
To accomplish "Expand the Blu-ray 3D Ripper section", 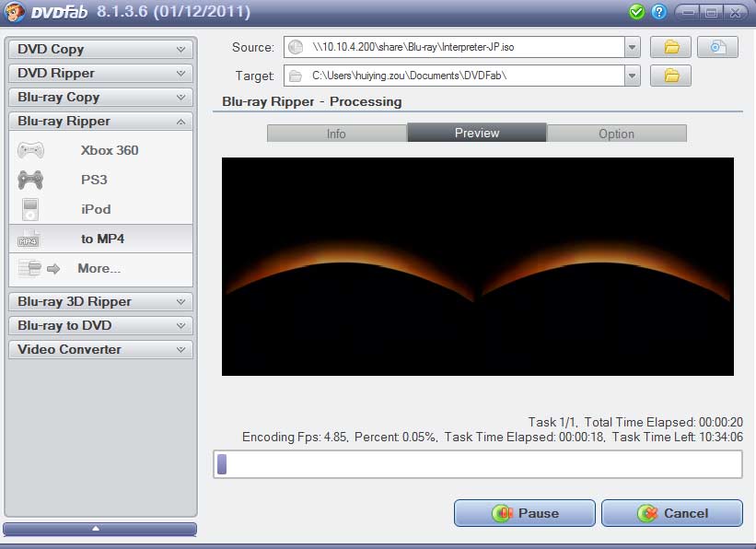I will 100,301.
